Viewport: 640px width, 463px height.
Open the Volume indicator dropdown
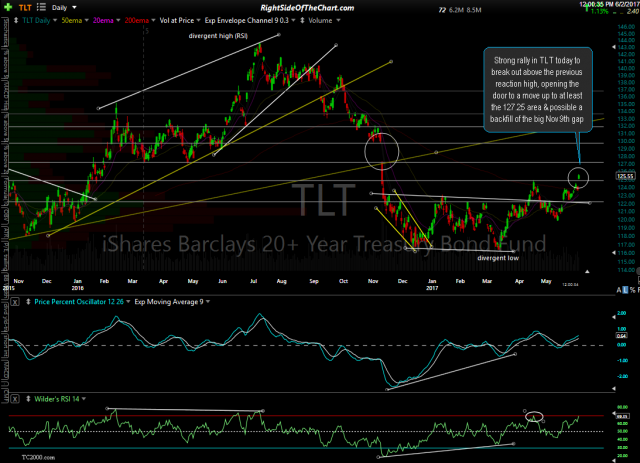338,20
